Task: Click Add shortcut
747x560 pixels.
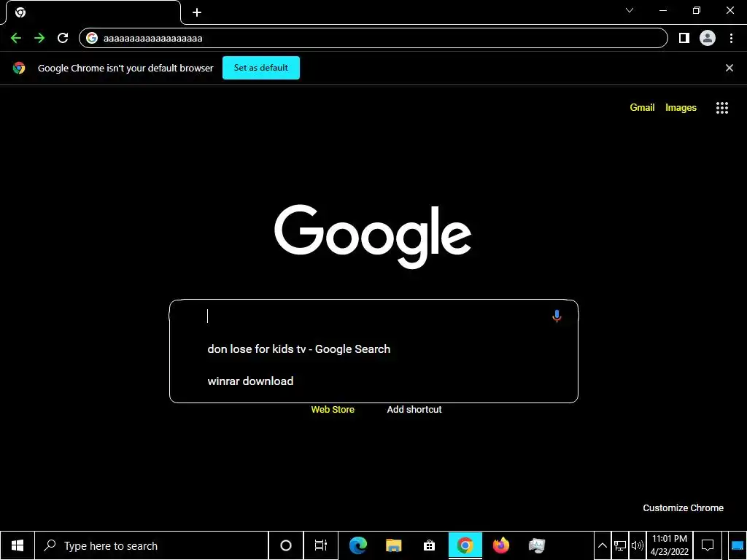Action: coord(414,410)
